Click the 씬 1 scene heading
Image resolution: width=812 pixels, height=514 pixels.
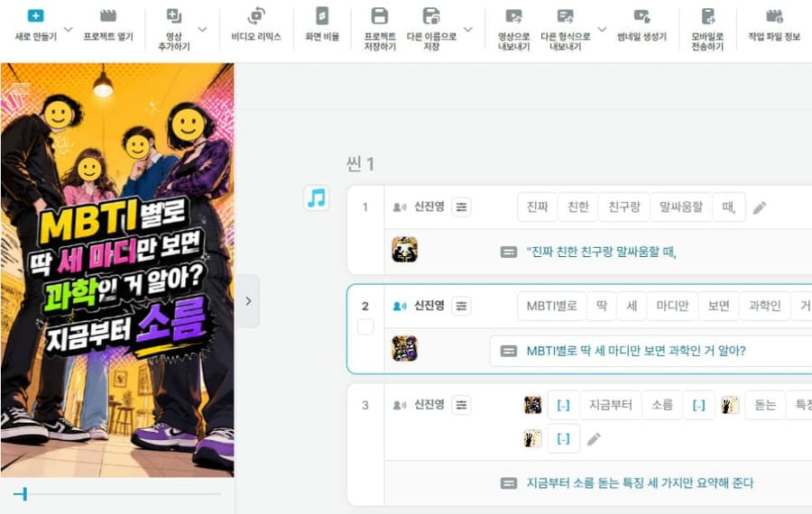coord(360,164)
